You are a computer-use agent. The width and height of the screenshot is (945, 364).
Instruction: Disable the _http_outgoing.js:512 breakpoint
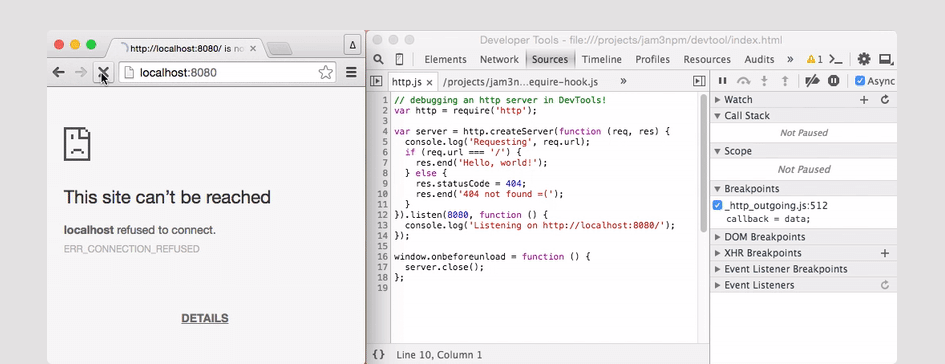point(717,206)
